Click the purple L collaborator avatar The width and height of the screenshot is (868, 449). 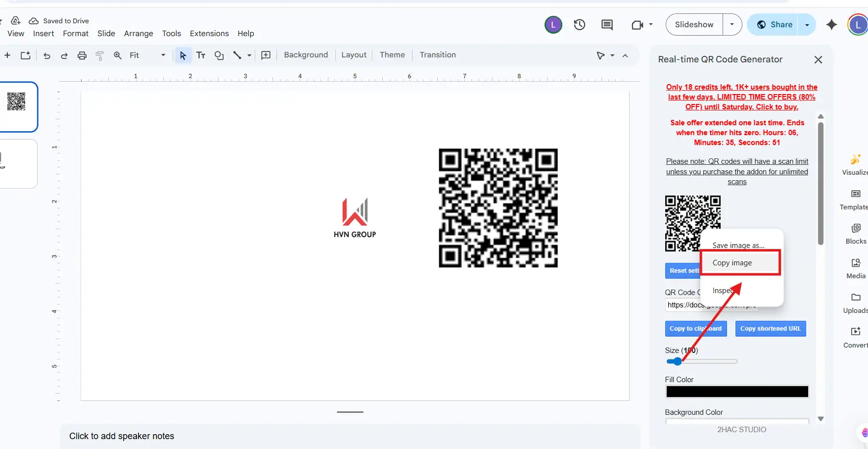553,25
